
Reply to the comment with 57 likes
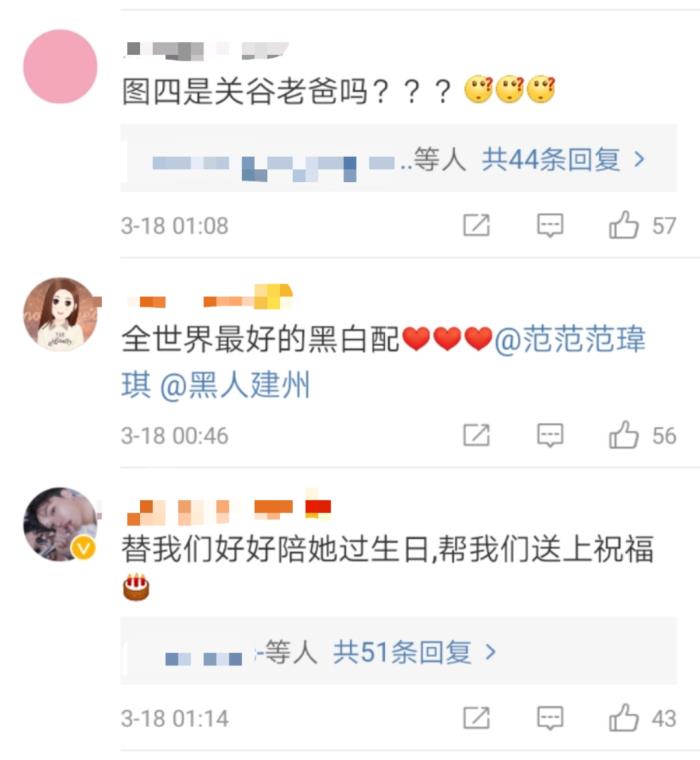tap(550, 225)
